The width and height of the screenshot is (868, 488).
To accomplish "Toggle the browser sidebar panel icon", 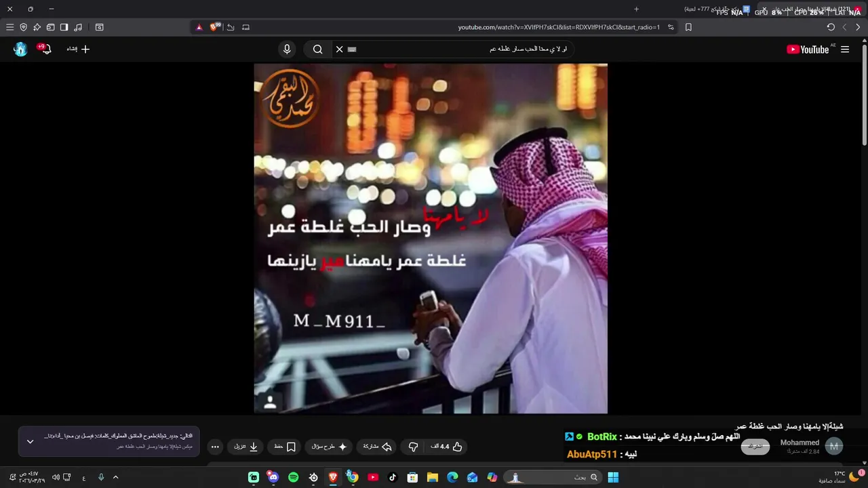I will click(x=64, y=27).
